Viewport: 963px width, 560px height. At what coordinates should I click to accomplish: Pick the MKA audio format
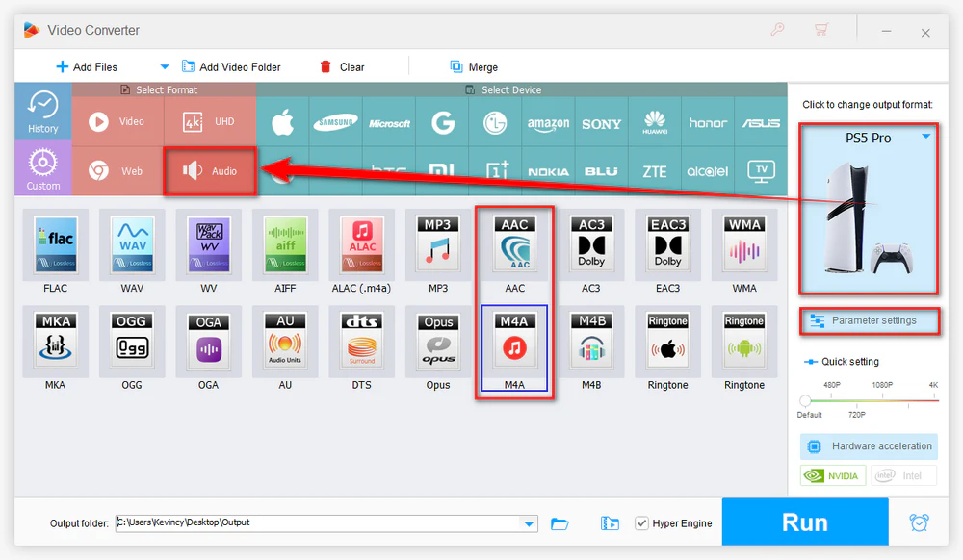55,342
